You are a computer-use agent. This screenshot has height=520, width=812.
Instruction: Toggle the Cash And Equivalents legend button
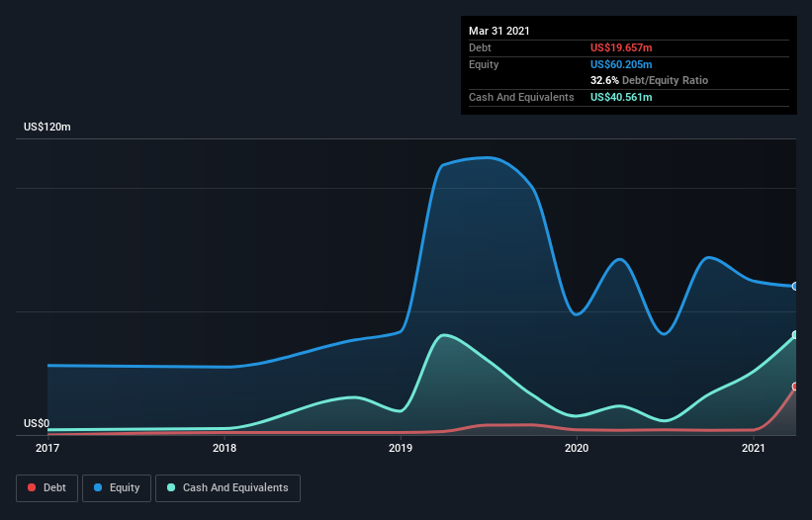[x=227, y=488]
